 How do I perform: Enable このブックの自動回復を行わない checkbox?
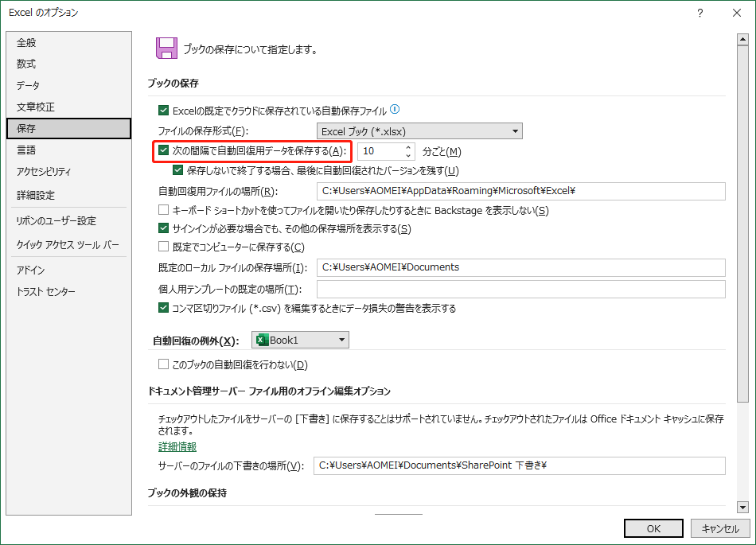(163, 364)
